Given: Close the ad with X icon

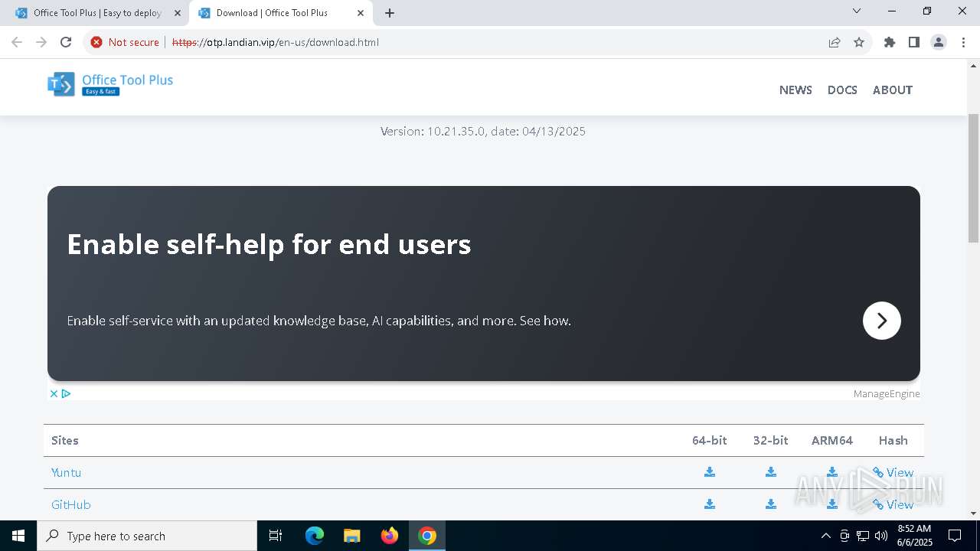Looking at the screenshot, I should 54,393.
